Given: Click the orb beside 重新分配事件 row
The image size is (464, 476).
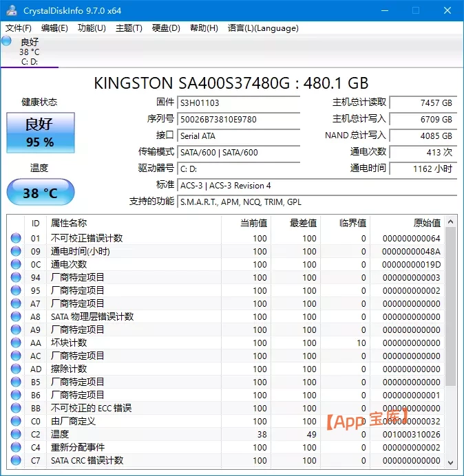Looking at the screenshot, I should pos(16,448).
